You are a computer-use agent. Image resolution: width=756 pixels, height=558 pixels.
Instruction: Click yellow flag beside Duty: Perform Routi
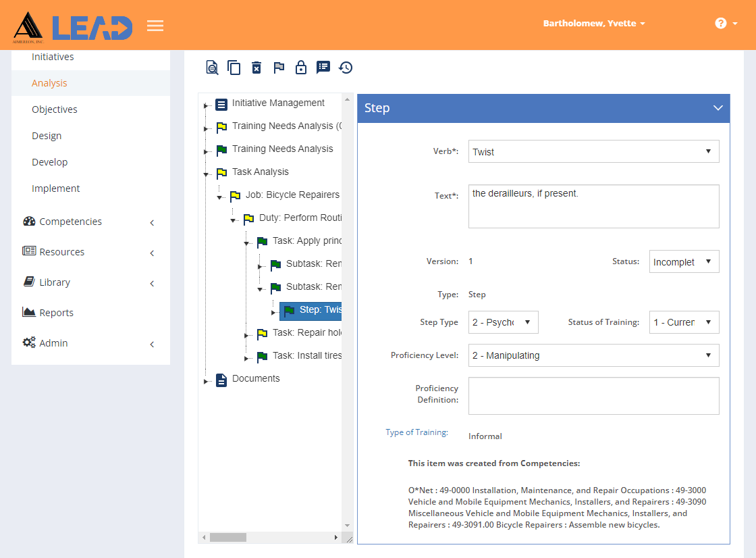[x=249, y=219]
